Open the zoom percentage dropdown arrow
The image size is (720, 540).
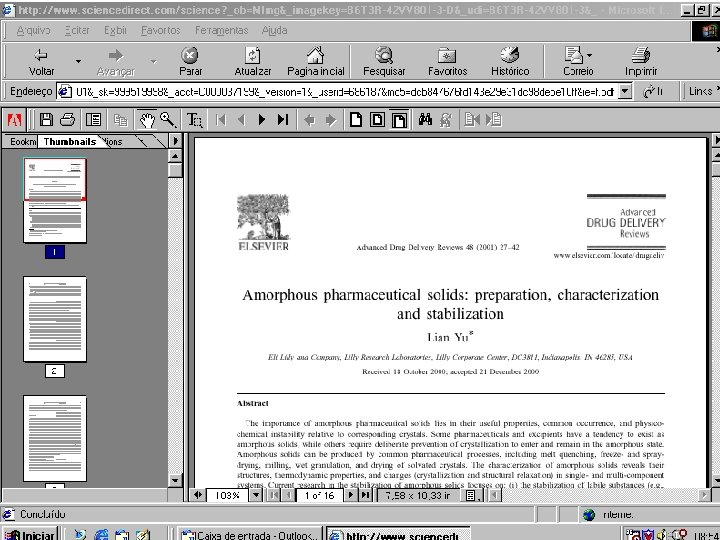pyautogui.click(x=255, y=495)
